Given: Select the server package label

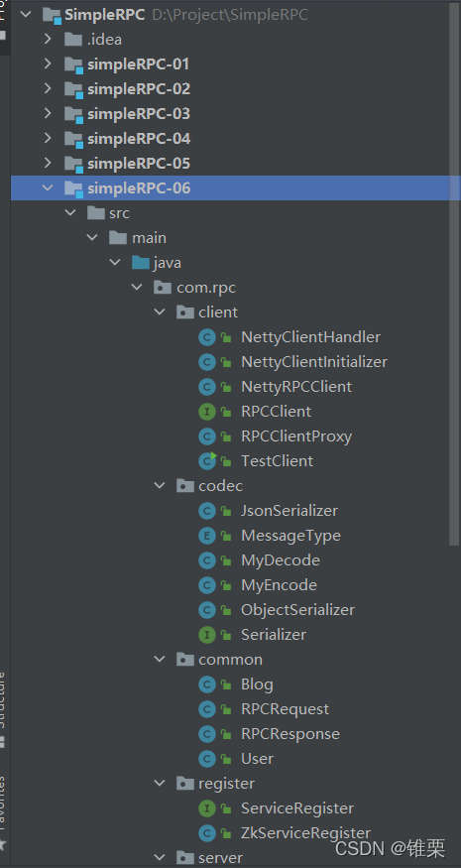Looking at the screenshot, I should click(220, 857).
